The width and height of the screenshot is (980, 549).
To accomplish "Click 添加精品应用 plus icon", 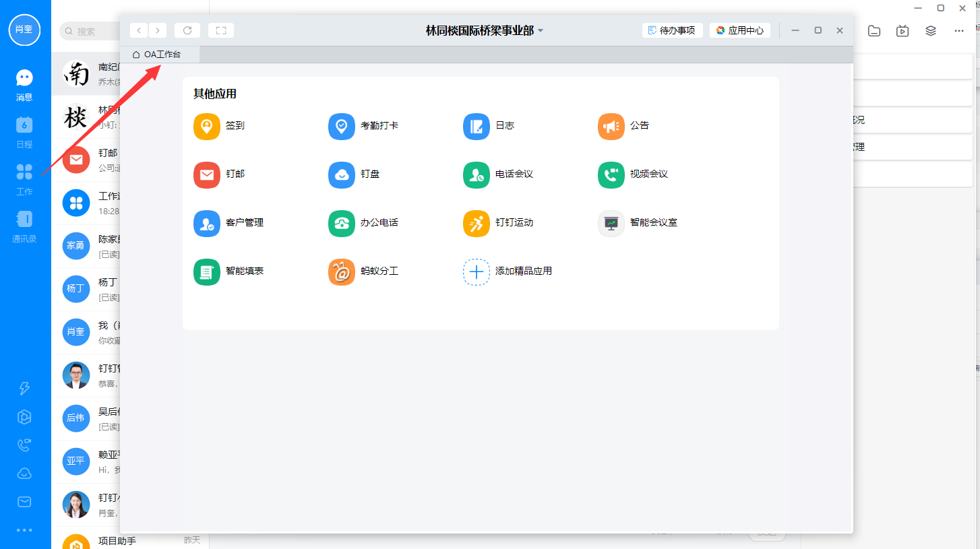I will click(477, 271).
